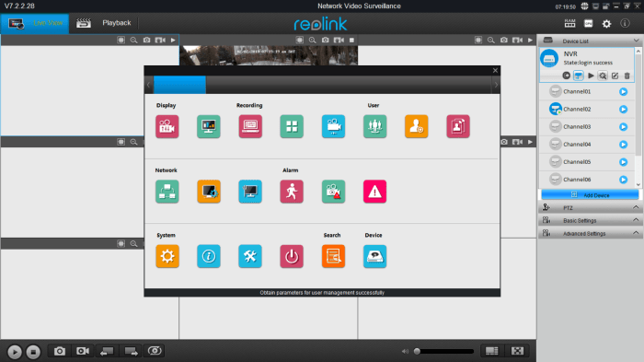Screen dimensions: 644x362
Task: Open the System maintenance tools icon
Action: [250, 256]
